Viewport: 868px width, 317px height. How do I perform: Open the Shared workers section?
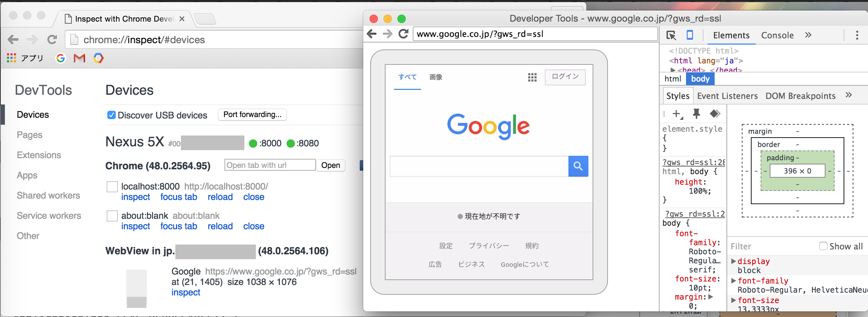pos(48,195)
